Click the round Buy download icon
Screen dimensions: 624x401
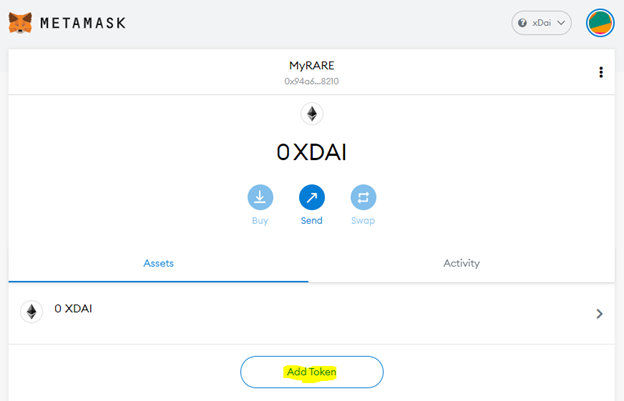click(x=260, y=197)
